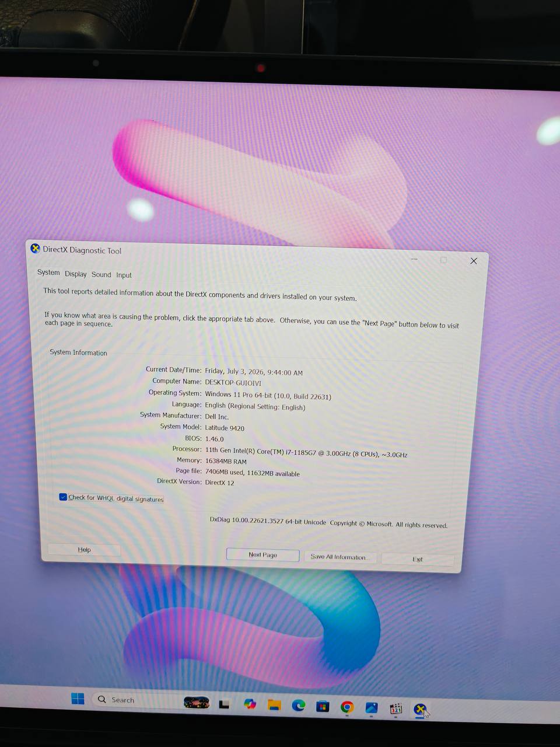Click the Dell Inc. manufacturer value
Viewport: 560px width, 747px height.
coord(216,417)
